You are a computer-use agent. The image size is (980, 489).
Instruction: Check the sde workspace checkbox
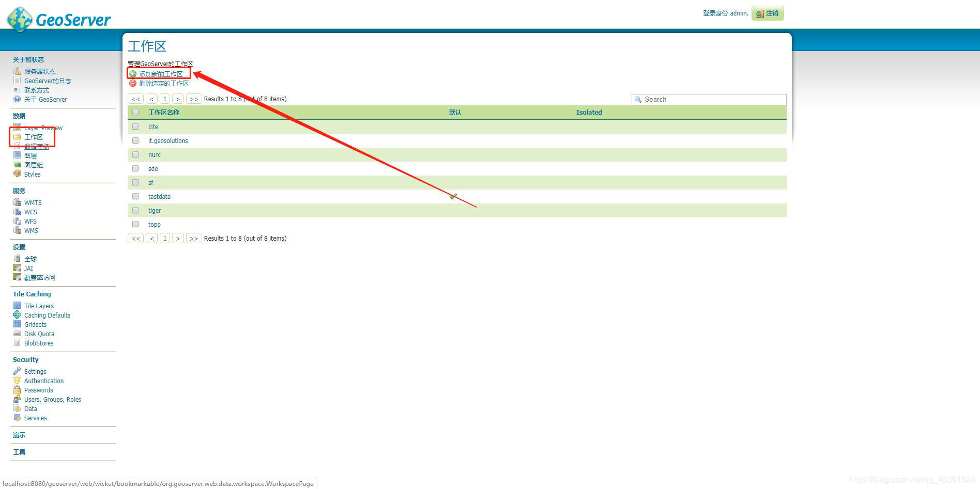[135, 168]
